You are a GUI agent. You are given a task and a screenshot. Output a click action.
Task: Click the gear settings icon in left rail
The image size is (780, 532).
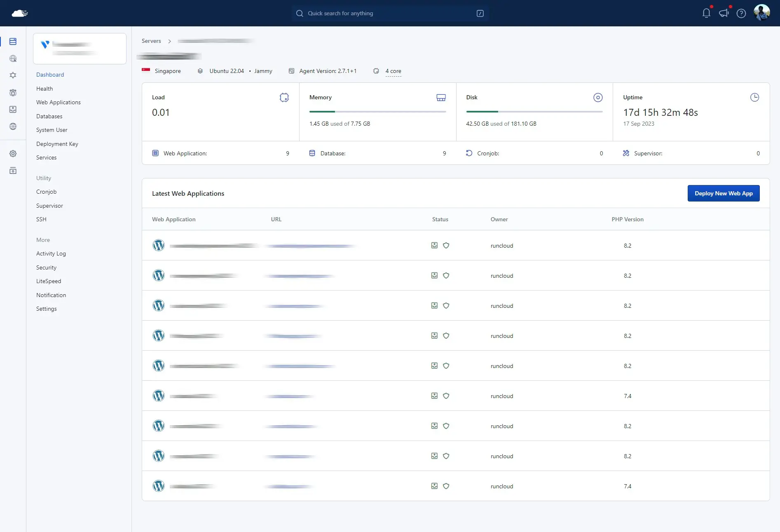pyautogui.click(x=13, y=154)
